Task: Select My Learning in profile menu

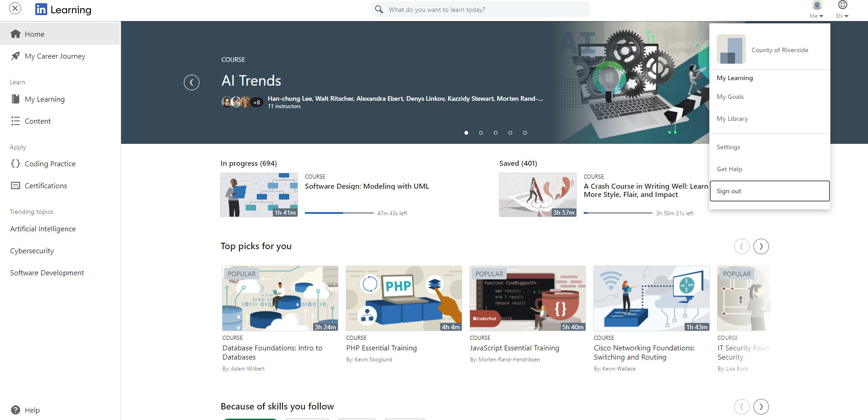Action: [735, 78]
